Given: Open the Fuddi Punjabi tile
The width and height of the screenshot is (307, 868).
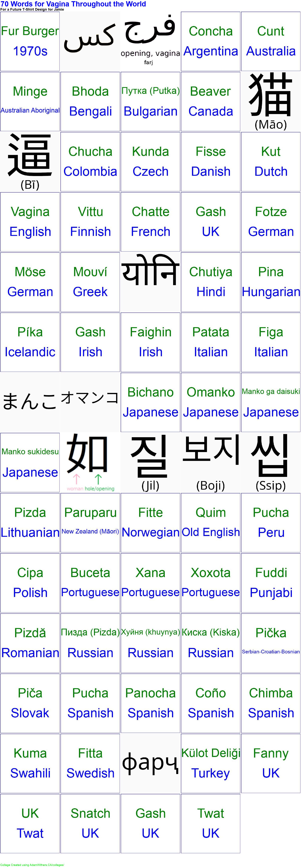Looking at the screenshot, I should point(271,583).
